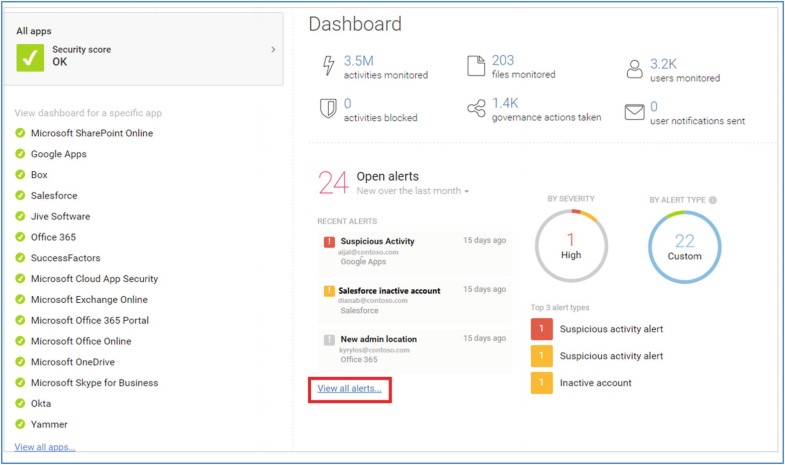
Task: Open Yammer app dashboard
Action: (49, 424)
